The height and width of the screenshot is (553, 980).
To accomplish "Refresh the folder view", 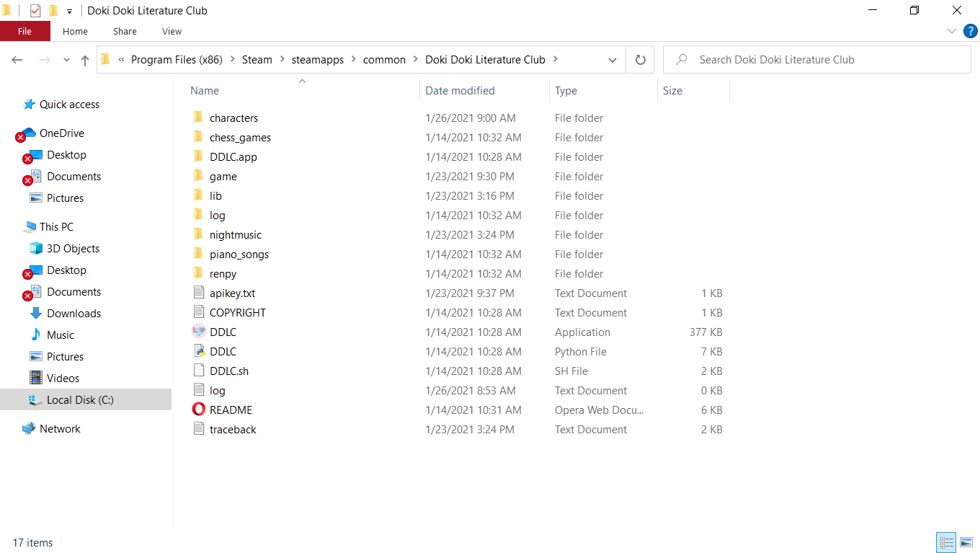I will click(x=640, y=60).
